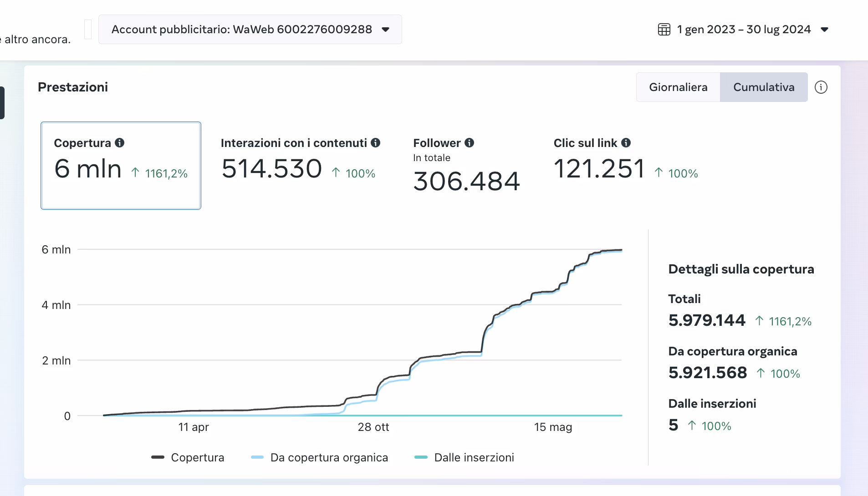Screen dimensions: 868x496
Task: Open the Clic sul link info tooltip
Action: click(x=626, y=142)
